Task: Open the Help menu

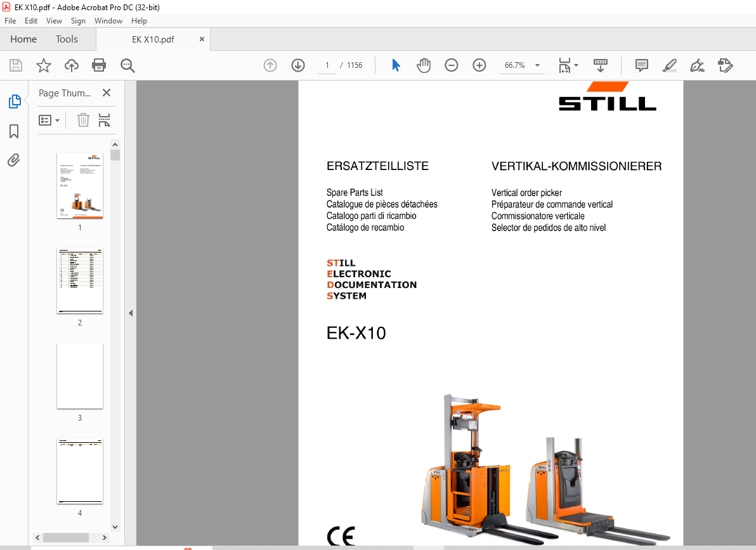Action: click(x=139, y=21)
